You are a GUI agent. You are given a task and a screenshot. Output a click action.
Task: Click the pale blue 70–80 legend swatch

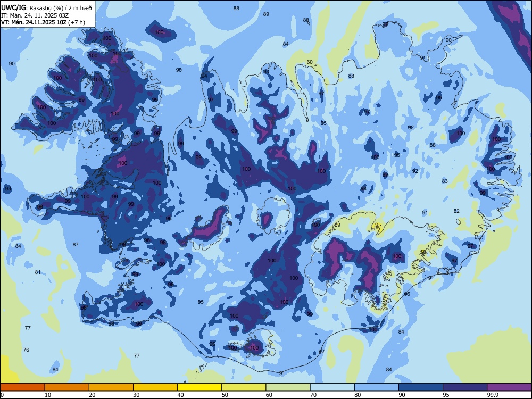coord(332,387)
